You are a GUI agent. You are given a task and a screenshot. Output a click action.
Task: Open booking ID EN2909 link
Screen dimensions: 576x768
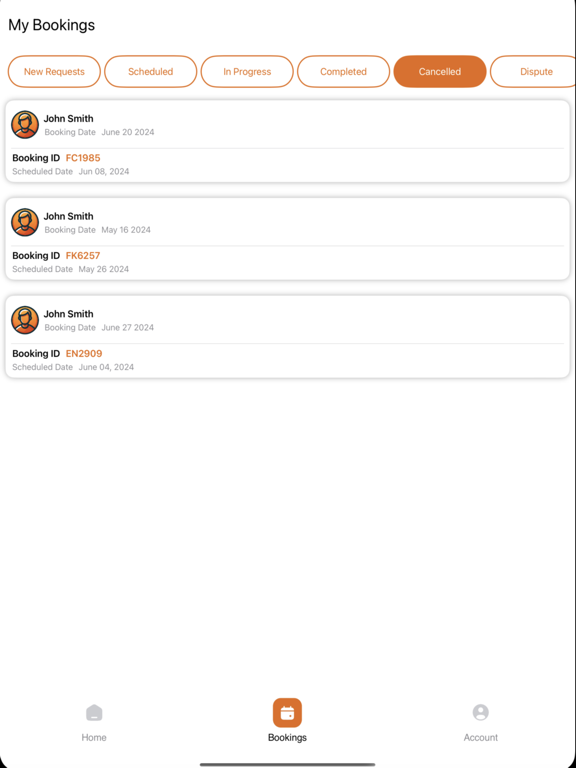[x=84, y=354]
